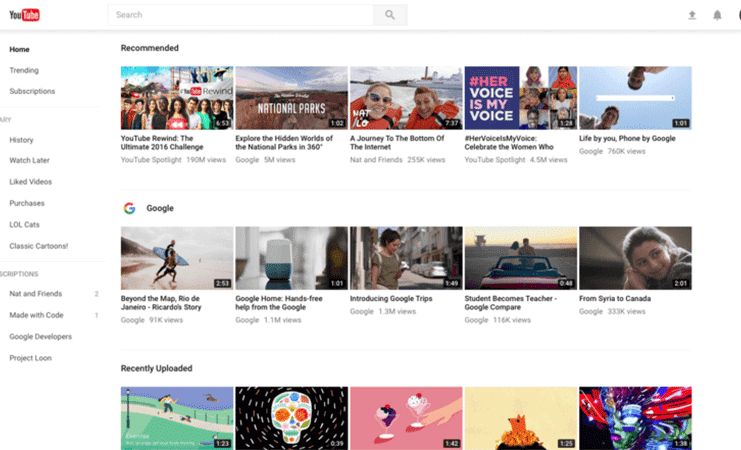Open Purchases in sidebar

coord(27,203)
